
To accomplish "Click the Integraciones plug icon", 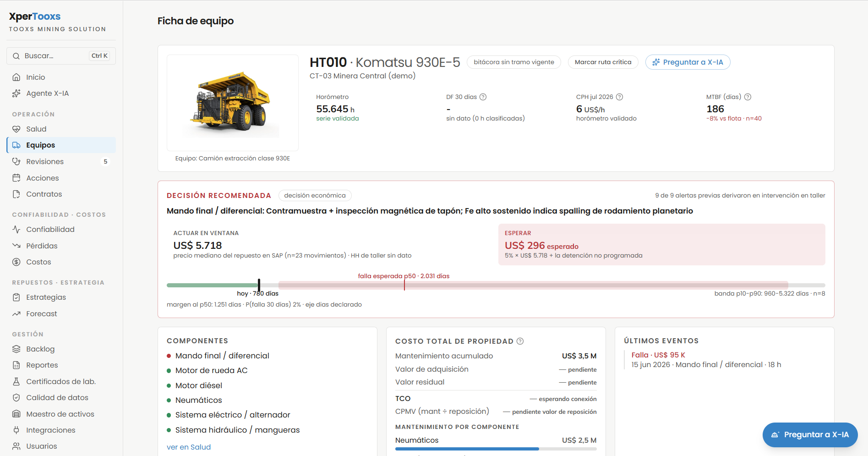I will (16, 430).
